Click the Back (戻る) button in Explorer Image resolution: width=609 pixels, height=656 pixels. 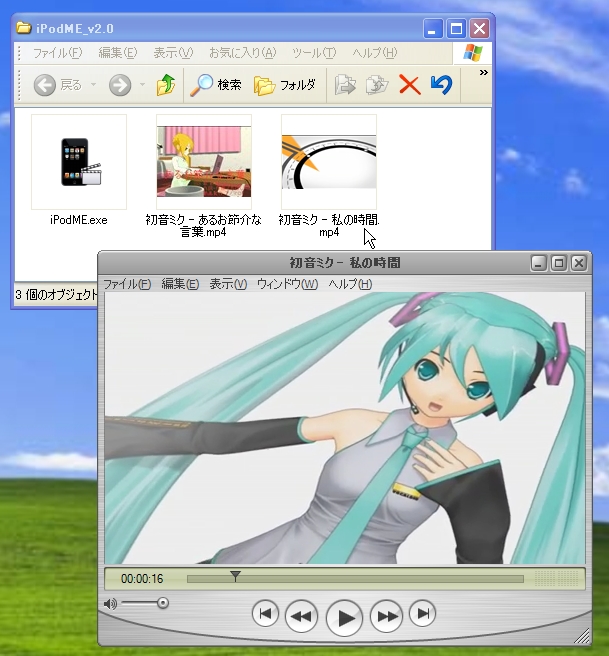pos(58,85)
